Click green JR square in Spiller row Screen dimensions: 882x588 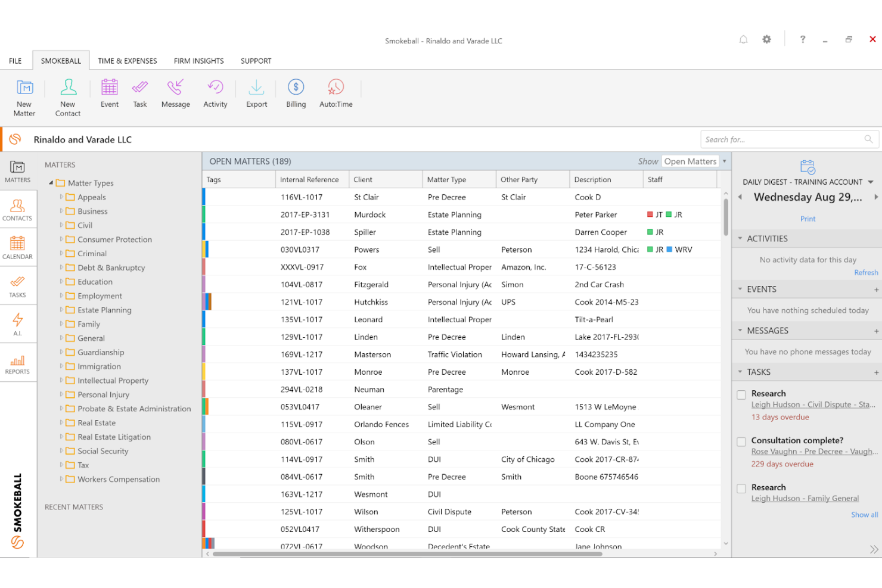tap(650, 232)
